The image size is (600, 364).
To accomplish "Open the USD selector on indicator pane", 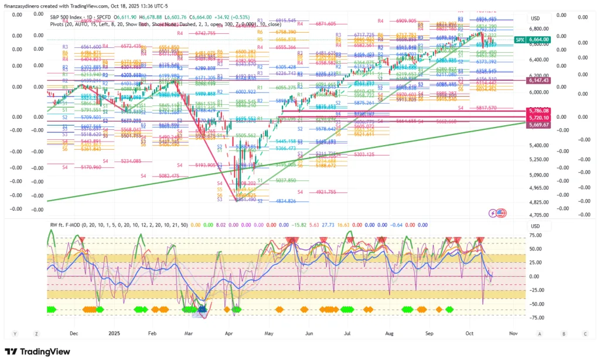I will tap(535, 226).
